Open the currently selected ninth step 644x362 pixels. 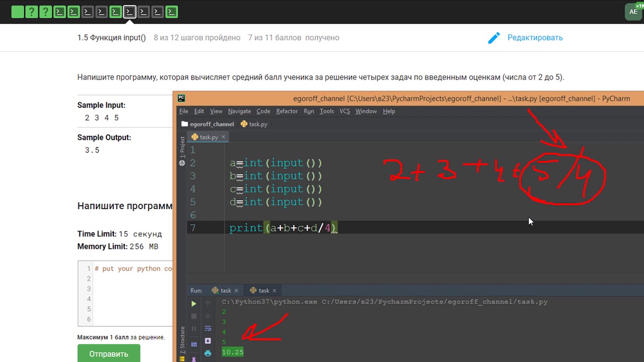[130, 12]
